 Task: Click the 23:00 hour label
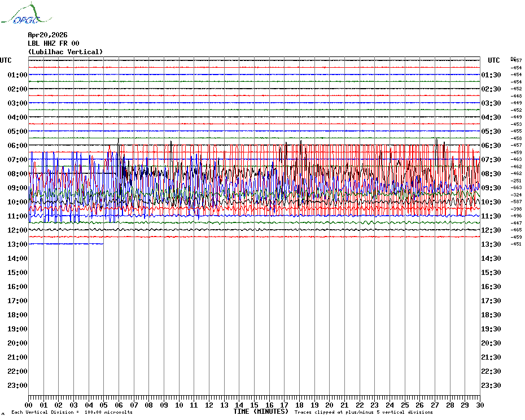click(x=17, y=386)
